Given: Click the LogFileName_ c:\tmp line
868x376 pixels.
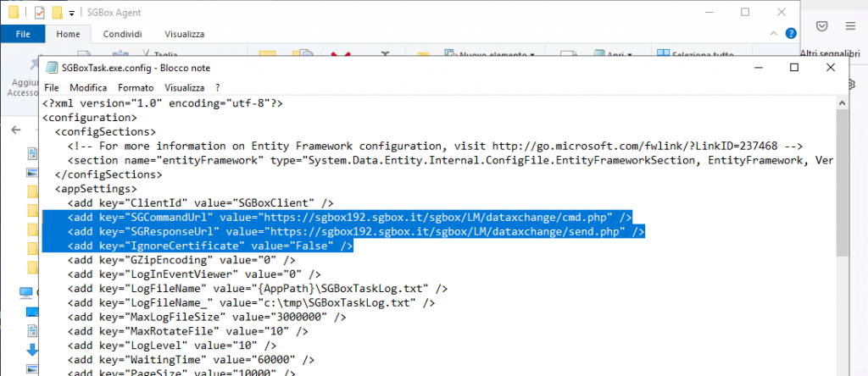Looking at the screenshot, I should (251, 303).
